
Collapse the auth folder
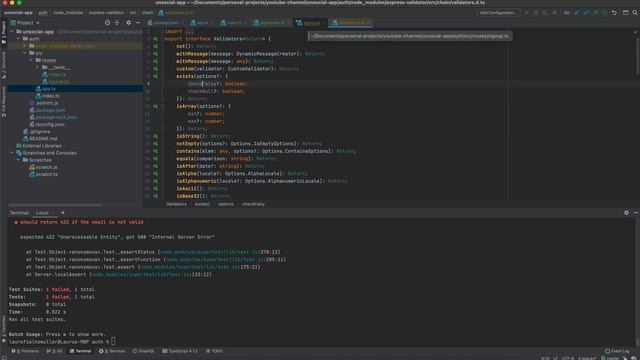pos(18,39)
